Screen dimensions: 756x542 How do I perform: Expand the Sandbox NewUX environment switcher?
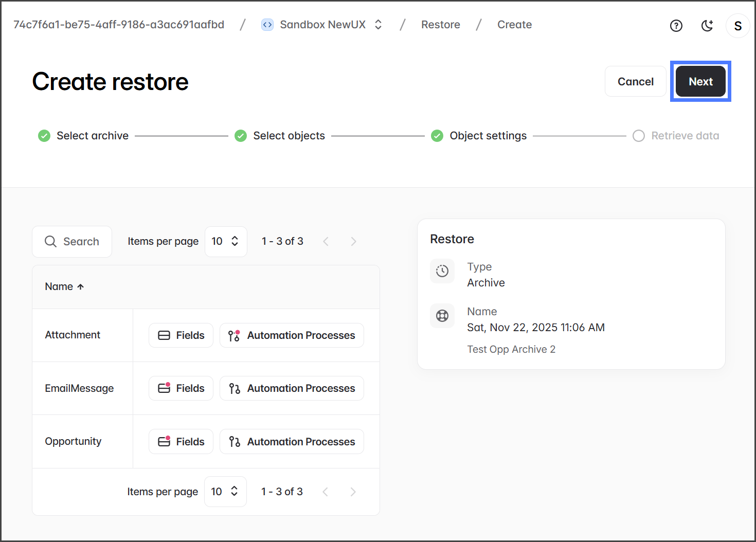pos(378,25)
